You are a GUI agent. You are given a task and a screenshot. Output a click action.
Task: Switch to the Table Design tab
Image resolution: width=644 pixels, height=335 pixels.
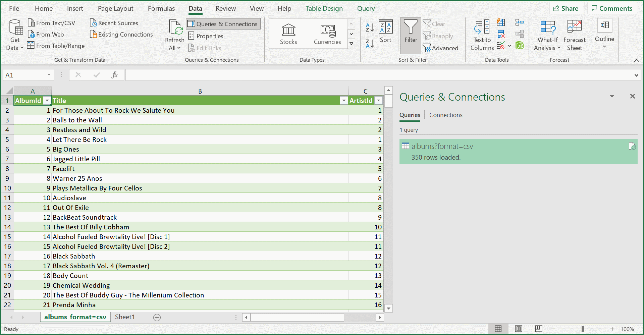coord(324,8)
